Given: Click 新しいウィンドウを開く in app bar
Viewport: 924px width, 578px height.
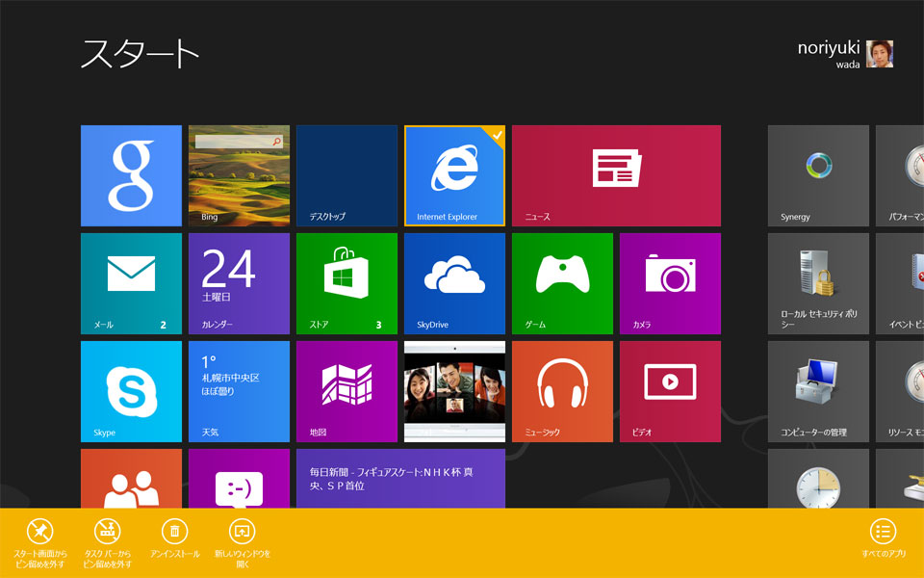Looking at the screenshot, I should [243, 543].
